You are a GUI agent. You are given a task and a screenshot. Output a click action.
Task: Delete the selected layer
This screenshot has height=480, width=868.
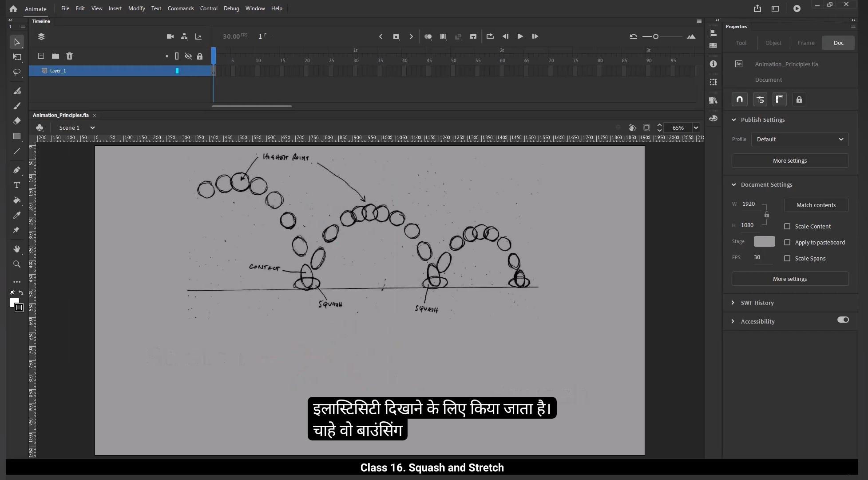pyautogui.click(x=69, y=56)
